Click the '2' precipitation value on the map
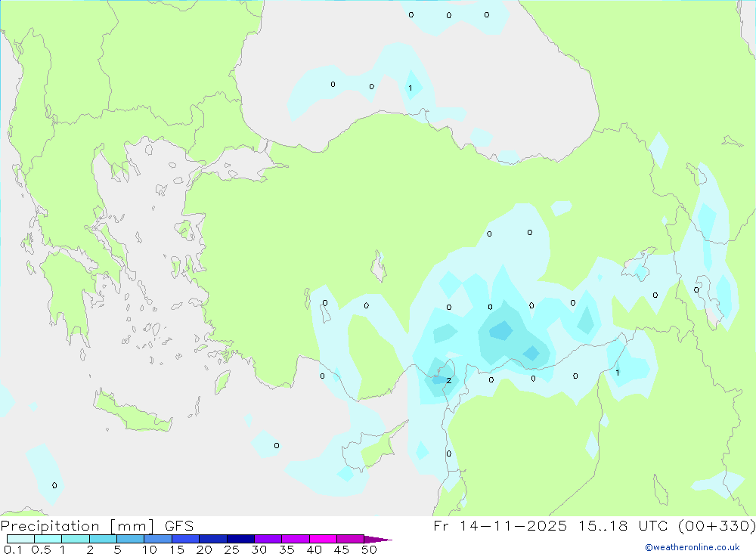 point(449,380)
